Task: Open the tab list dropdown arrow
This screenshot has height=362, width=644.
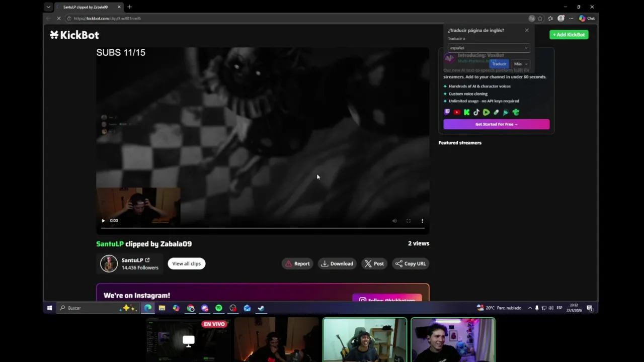Action: click(48, 7)
